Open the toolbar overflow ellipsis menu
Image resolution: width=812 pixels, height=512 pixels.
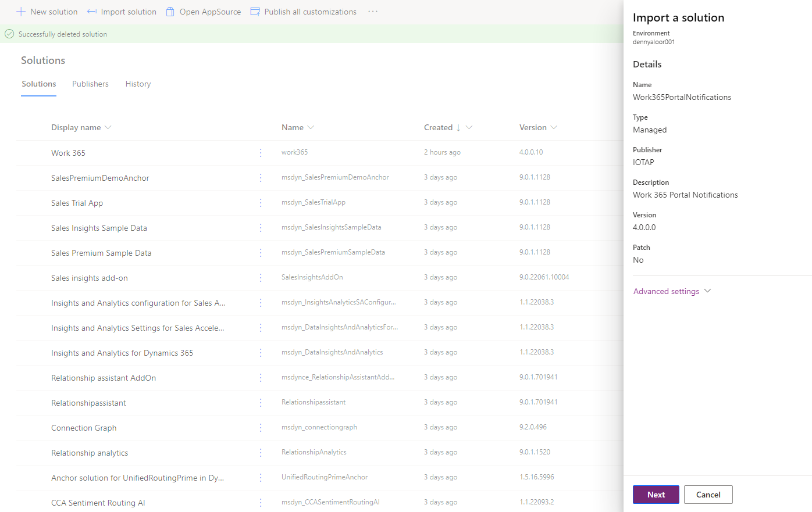point(373,12)
